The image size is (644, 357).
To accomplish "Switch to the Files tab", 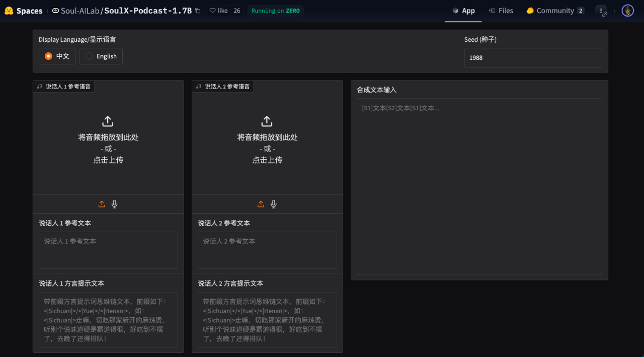I will (501, 10).
